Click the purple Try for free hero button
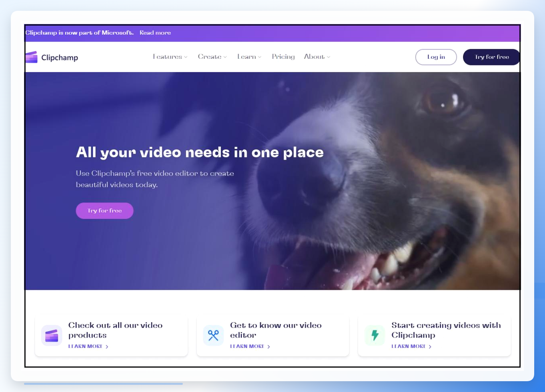 pyautogui.click(x=105, y=211)
